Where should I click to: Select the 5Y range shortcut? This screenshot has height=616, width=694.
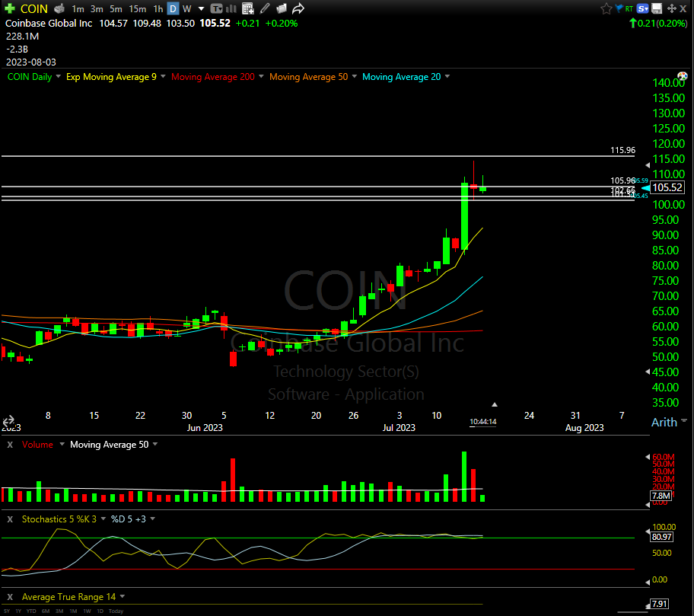[x=7, y=611]
